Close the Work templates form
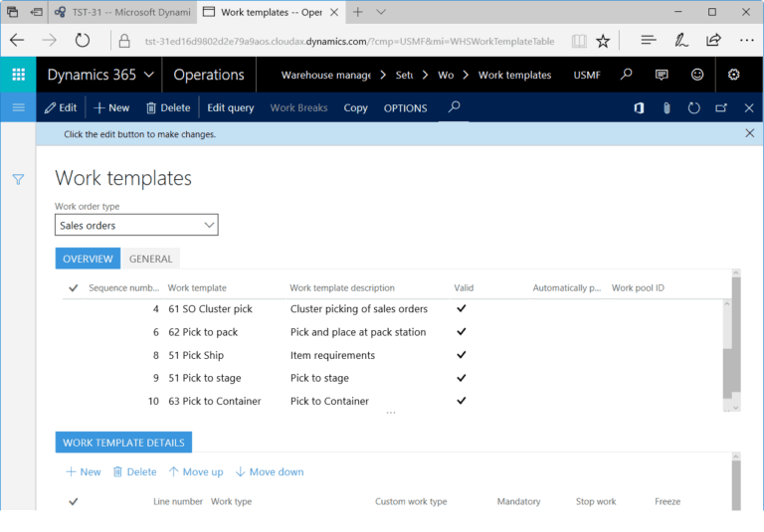The image size is (764, 532). click(749, 108)
